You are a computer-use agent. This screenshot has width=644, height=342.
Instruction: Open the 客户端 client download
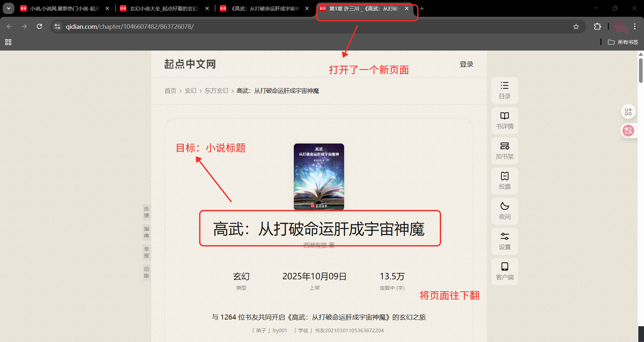point(504,272)
